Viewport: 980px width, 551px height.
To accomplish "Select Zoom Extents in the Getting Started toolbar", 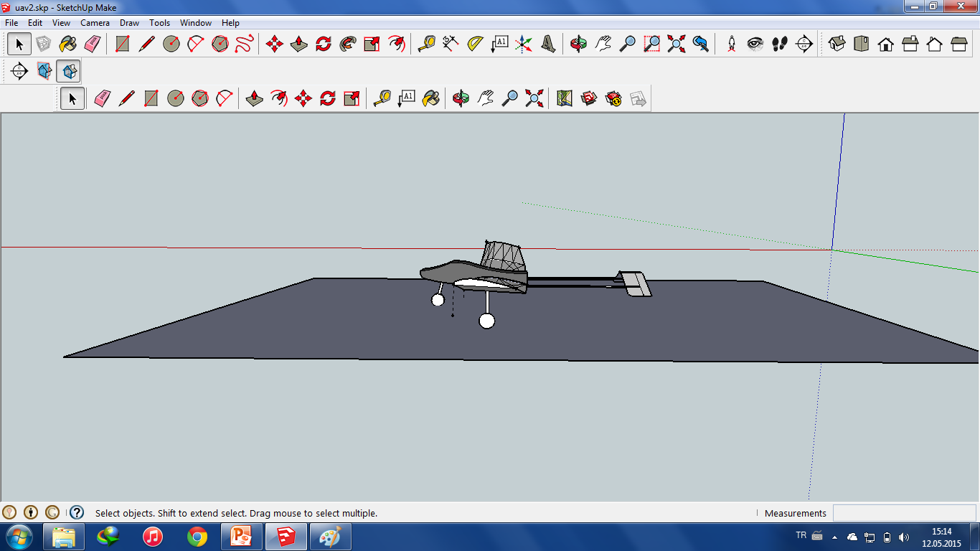I will [534, 98].
